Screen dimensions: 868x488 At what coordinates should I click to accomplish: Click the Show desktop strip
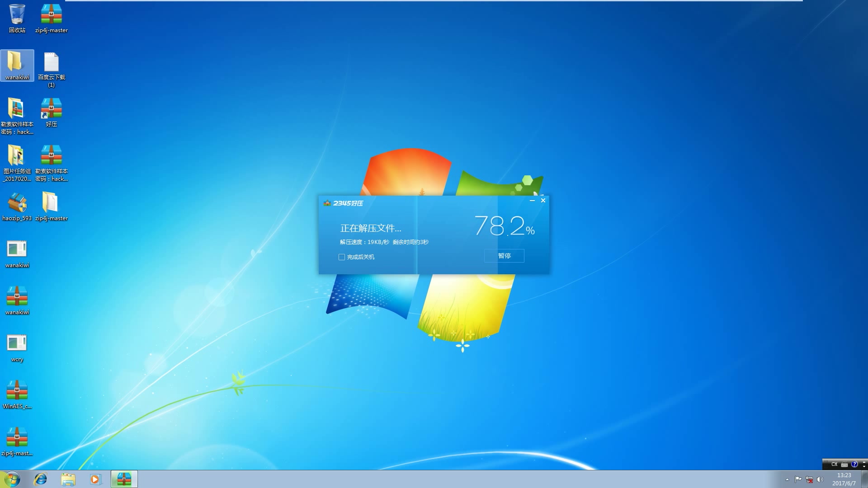[x=864, y=479]
